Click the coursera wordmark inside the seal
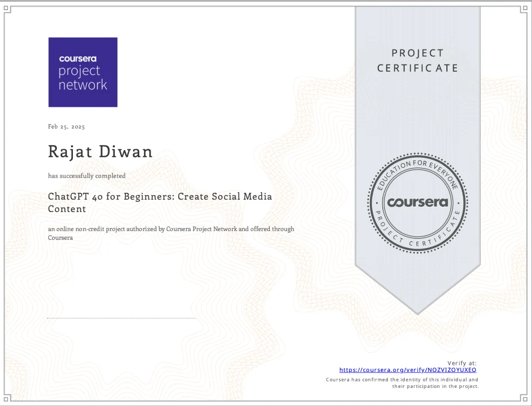 click(418, 202)
